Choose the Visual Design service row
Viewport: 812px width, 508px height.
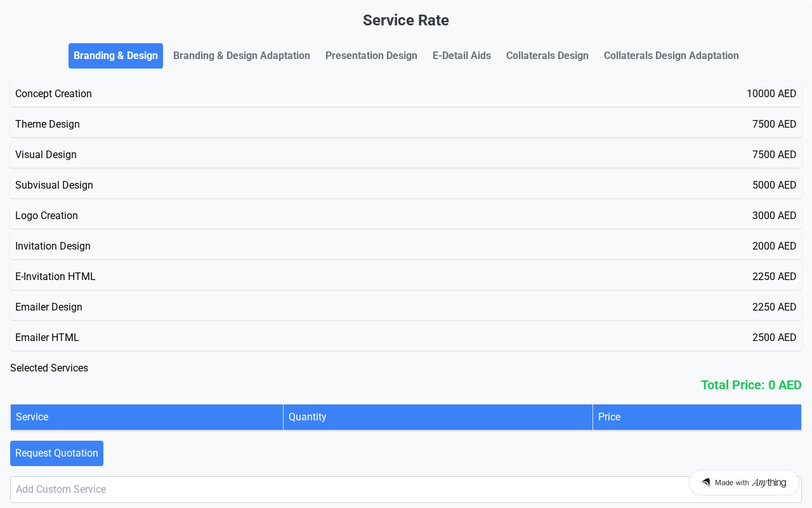tap(406, 155)
